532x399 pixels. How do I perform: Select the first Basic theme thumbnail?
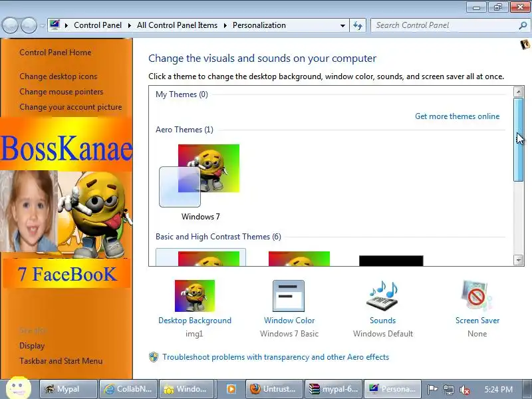201,257
